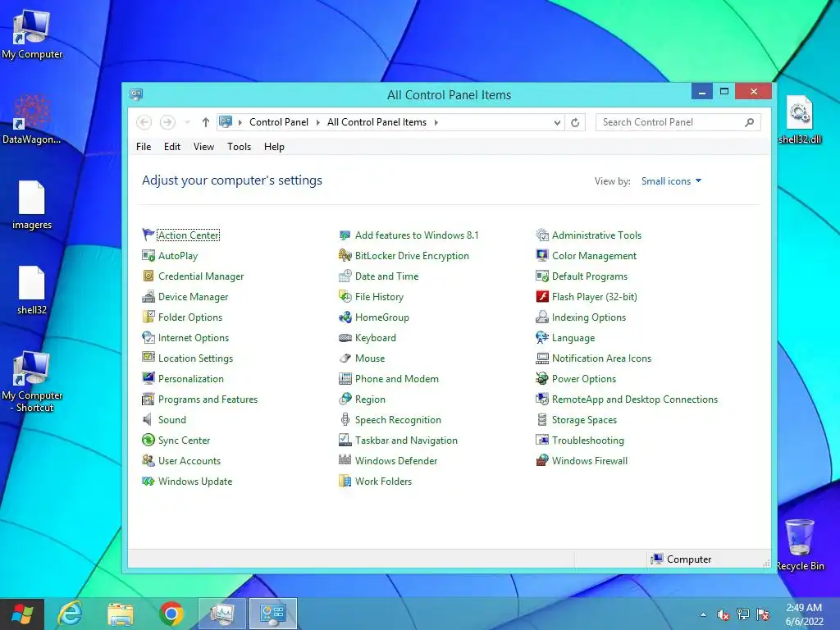The image size is (840, 630).
Task: Click the BitLocker Drive Encryption icon
Action: [345, 256]
